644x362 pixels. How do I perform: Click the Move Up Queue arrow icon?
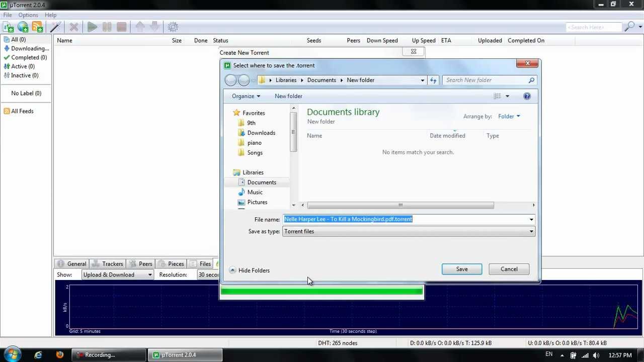click(140, 27)
